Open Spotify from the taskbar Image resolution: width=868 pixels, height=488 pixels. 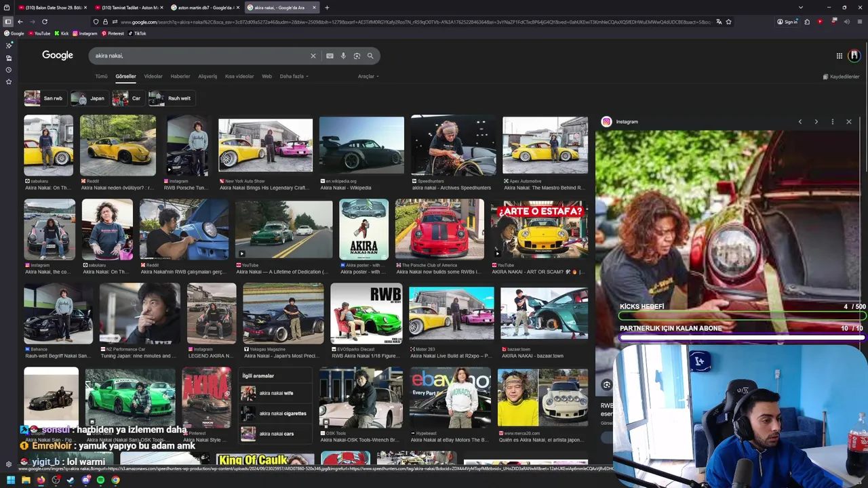click(x=100, y=480)
